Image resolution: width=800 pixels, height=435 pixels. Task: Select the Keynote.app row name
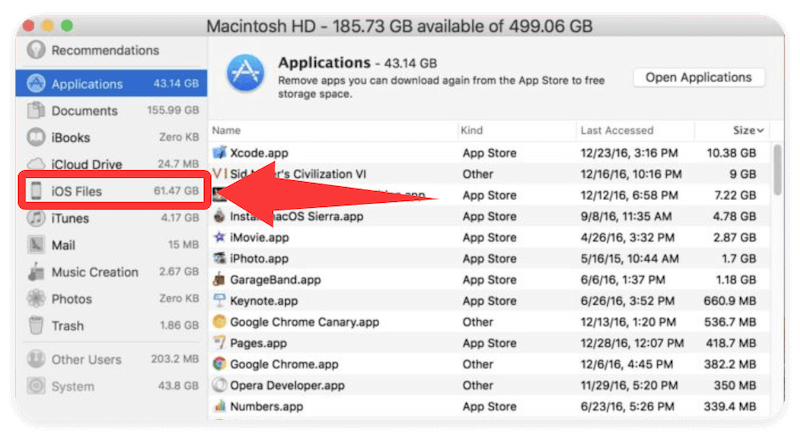264,301
